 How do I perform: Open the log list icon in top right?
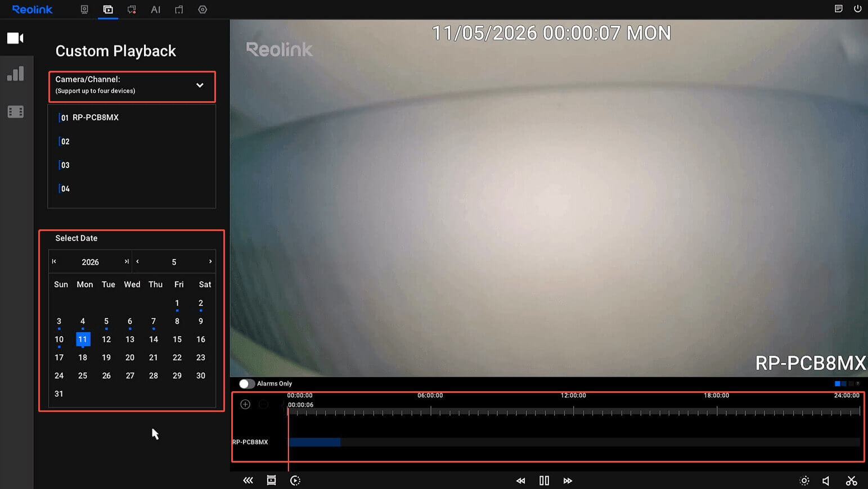click(x=838, y=8)
